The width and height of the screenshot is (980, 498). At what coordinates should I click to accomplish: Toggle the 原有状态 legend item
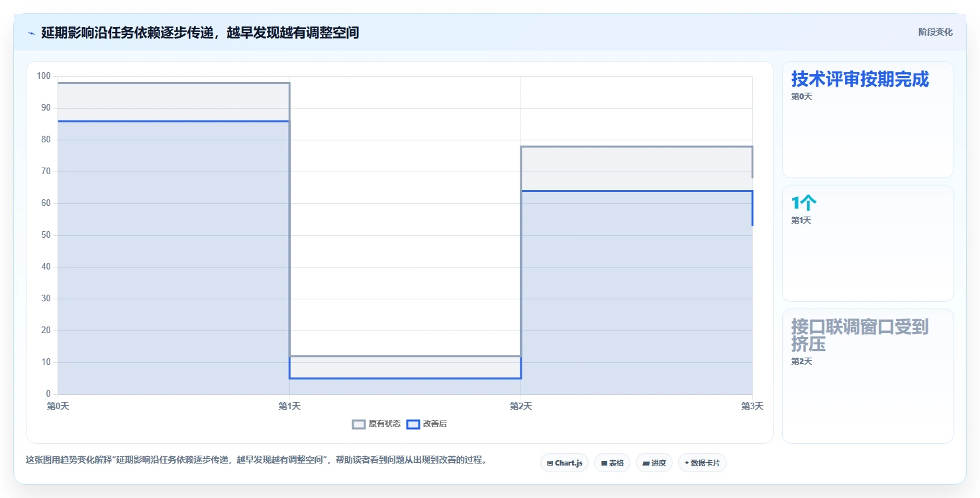click(376, 424)
